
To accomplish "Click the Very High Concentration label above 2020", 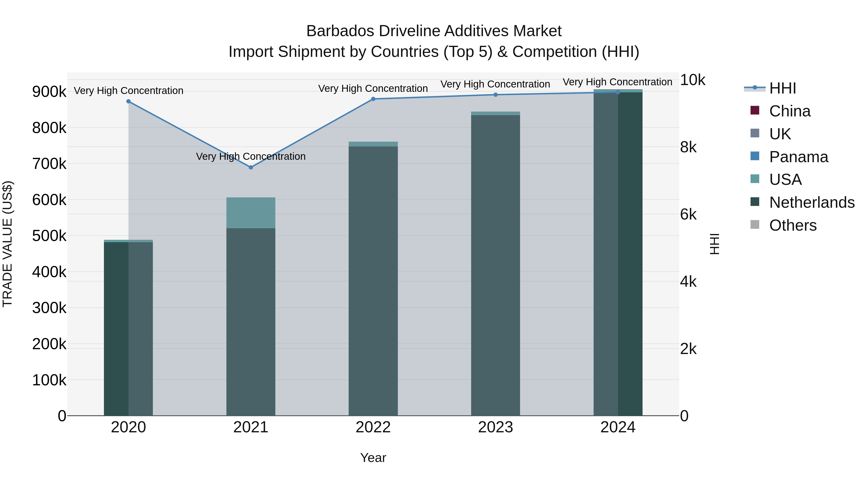I will coord(128,91).
